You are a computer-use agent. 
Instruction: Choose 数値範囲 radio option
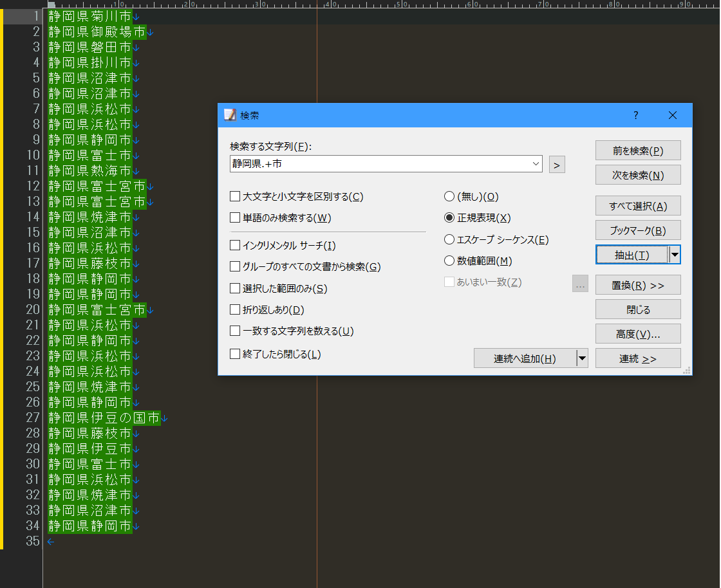click(x=449, y=261)
